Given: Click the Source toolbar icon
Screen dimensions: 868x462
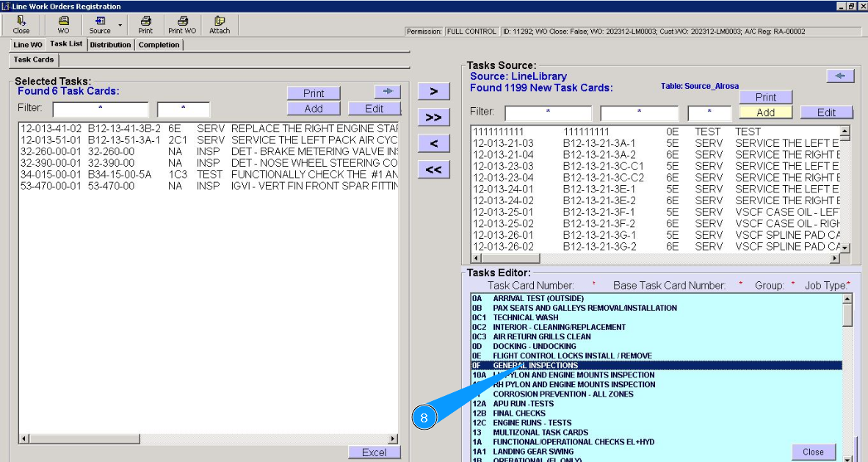Looking at the screenshot, I should click(x=100, y=25).
